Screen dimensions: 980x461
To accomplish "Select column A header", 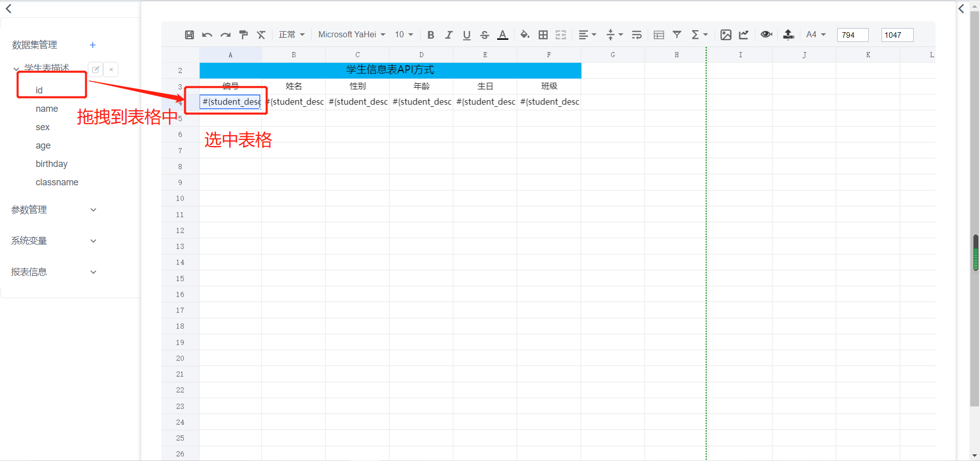I will coord(230,55).
